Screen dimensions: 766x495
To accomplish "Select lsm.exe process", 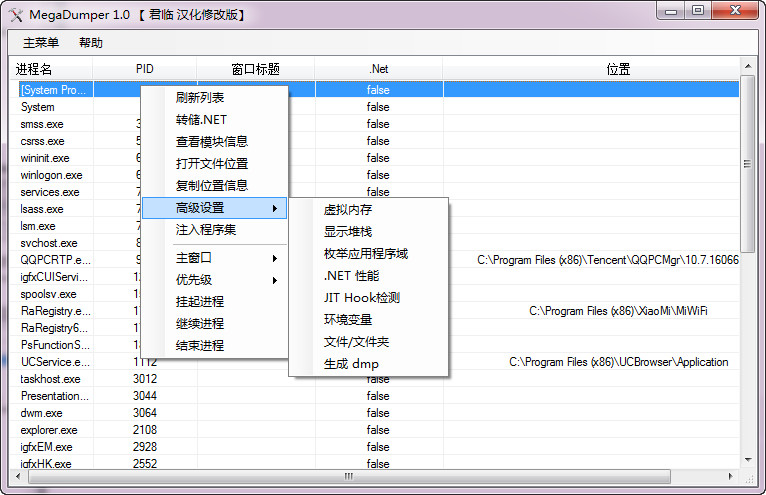I will (38, 226).
